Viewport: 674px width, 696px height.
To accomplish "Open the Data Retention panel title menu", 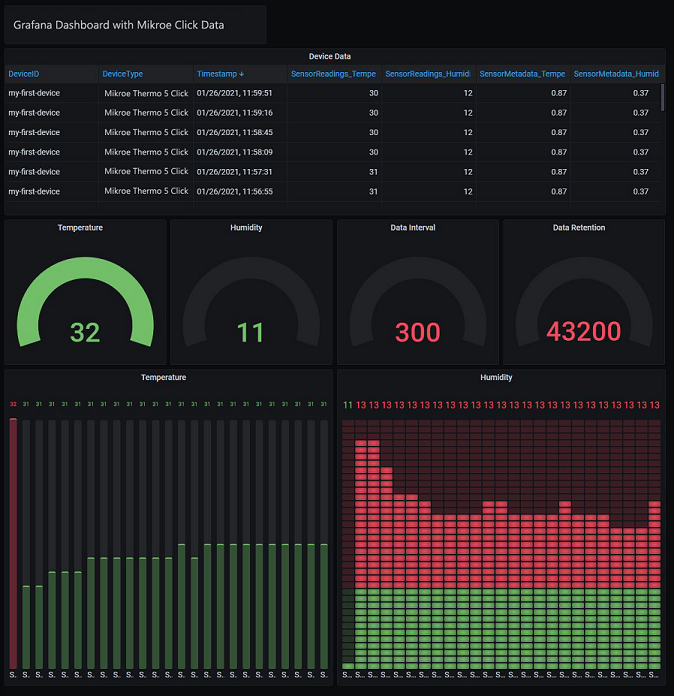I will (579, 228).
